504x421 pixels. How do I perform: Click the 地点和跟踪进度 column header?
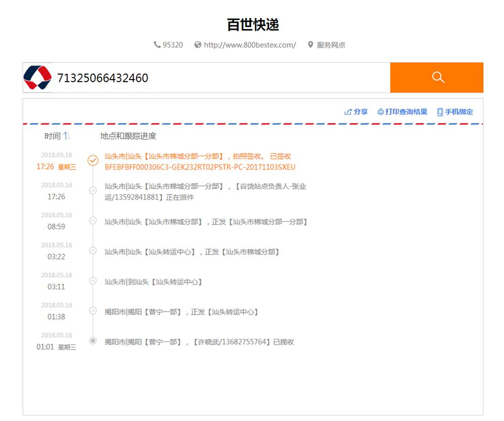[x=128, y=136]
